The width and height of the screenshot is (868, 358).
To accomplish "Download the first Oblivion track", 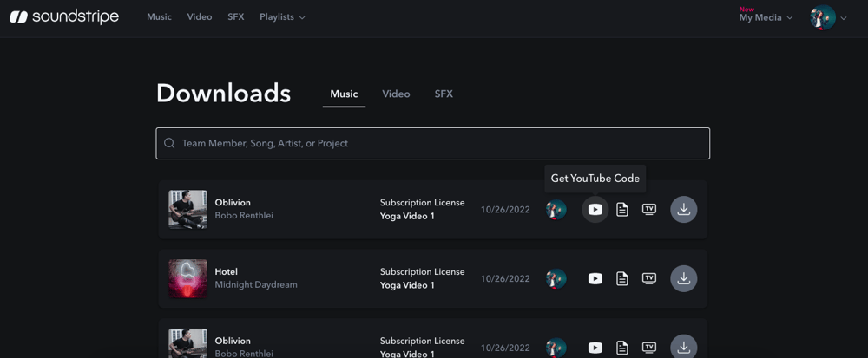I will (684, 210).
